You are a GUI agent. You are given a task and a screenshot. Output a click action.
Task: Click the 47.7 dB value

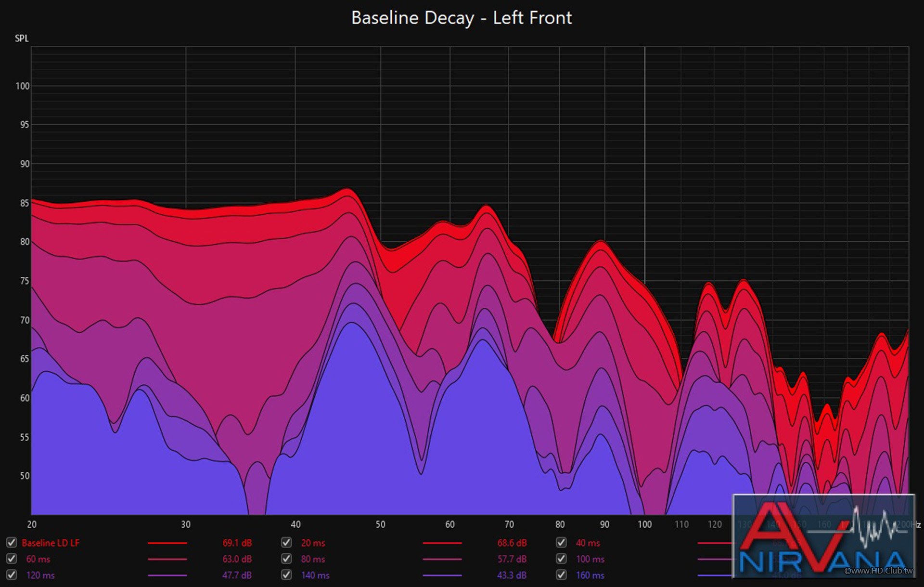click(237, 575)
